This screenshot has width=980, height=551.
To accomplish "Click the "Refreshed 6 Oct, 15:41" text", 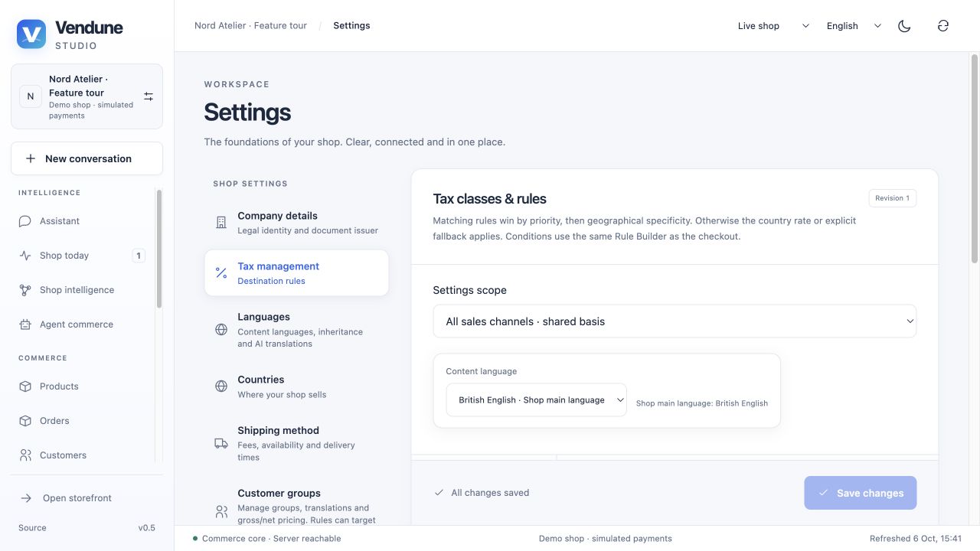I will click(916, 539).
